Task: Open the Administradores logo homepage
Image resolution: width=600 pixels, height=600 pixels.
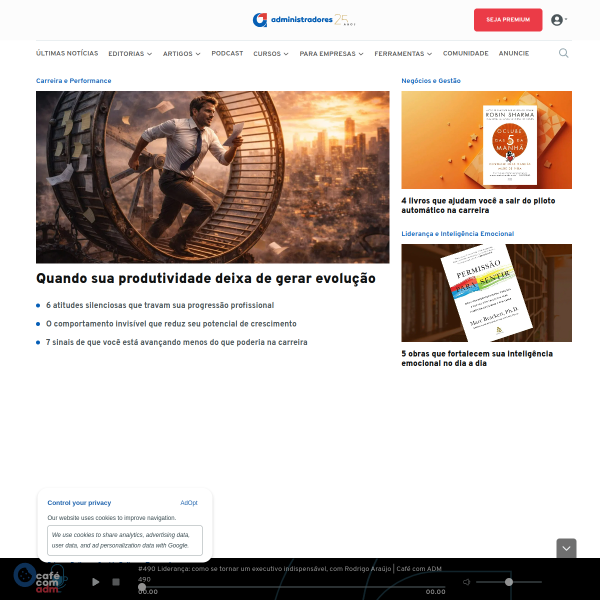Action: coord(304,20)
